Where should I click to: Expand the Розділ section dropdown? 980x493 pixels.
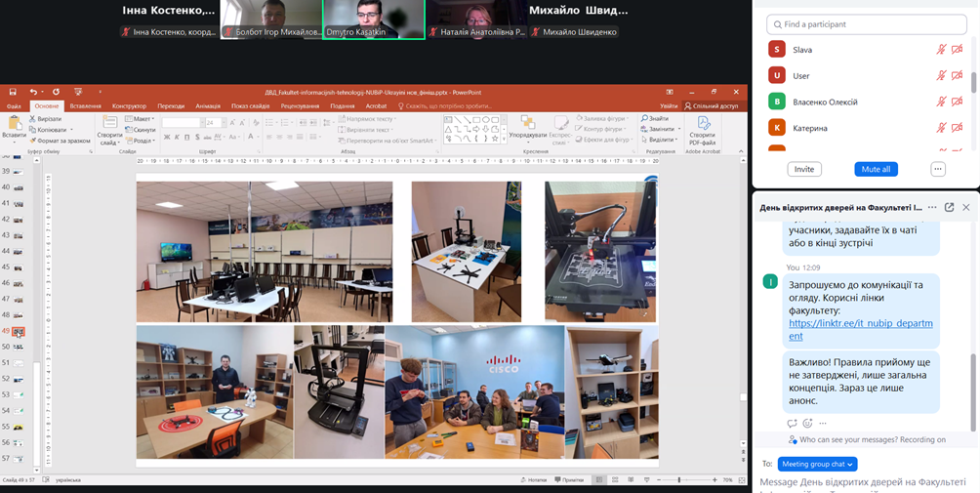pyautogui.click(x=140, y=141)
